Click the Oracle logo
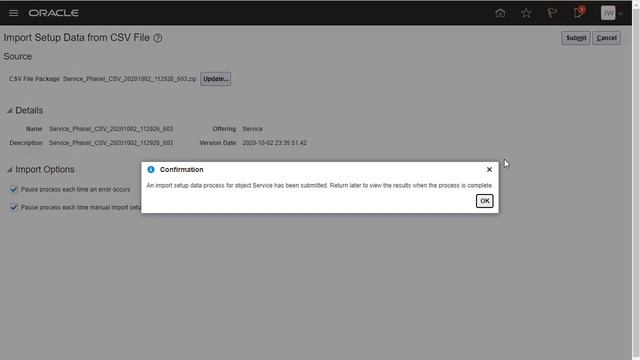640x360 pixels. [53, 13]
